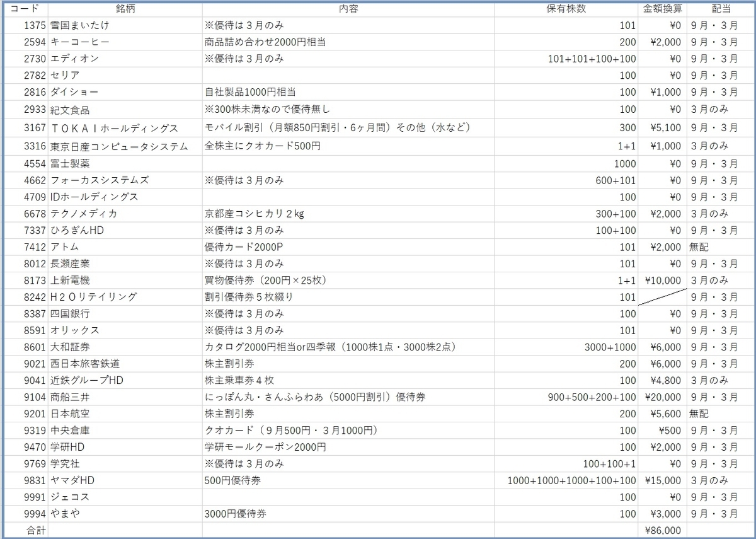
Task: Click the cell 京都産コシヒカリ２kg
Action: pyautogui.click(x=348, y=214)
